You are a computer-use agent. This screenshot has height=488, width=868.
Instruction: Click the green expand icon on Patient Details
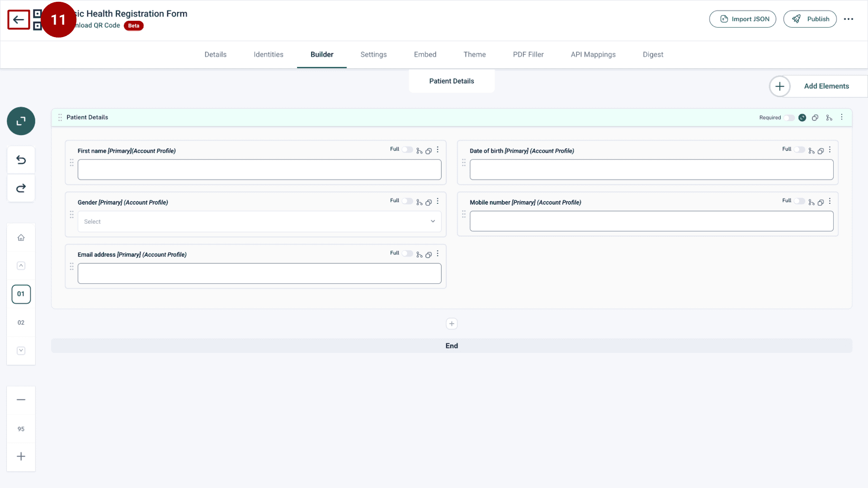point(802,117)
